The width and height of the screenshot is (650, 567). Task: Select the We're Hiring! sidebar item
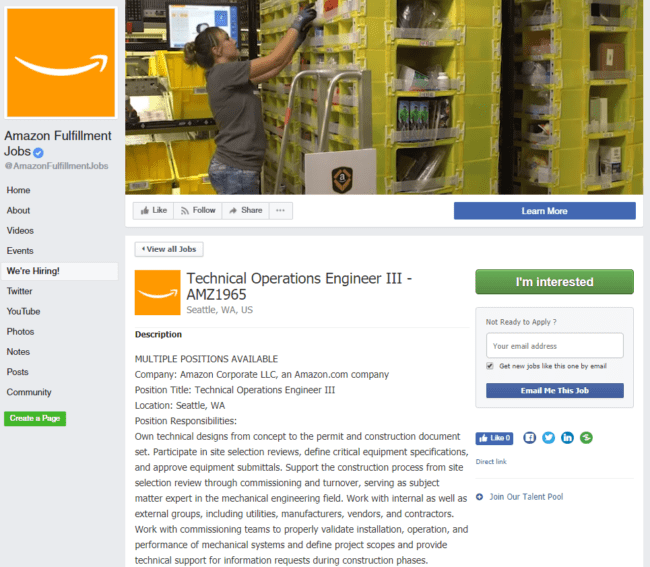point(60,271)
